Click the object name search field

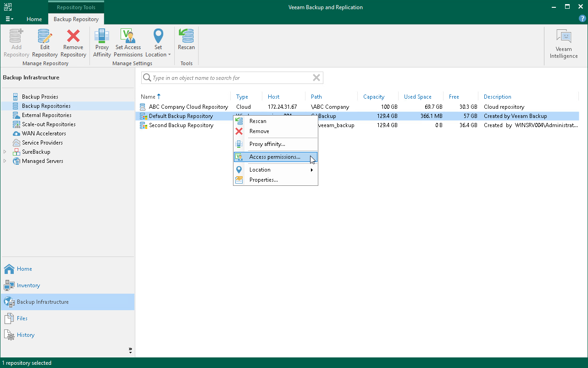[x=229, y=78]
